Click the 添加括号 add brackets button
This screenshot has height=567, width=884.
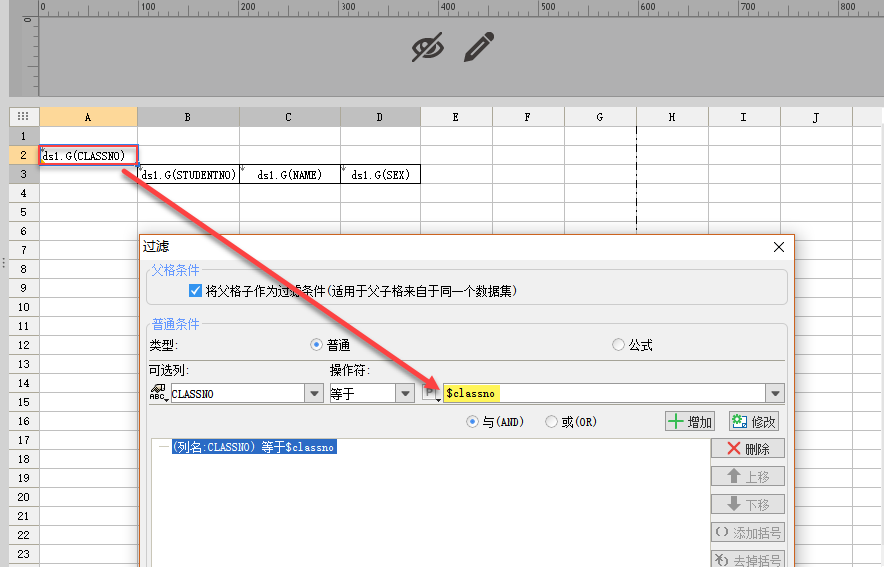(748, 532)
